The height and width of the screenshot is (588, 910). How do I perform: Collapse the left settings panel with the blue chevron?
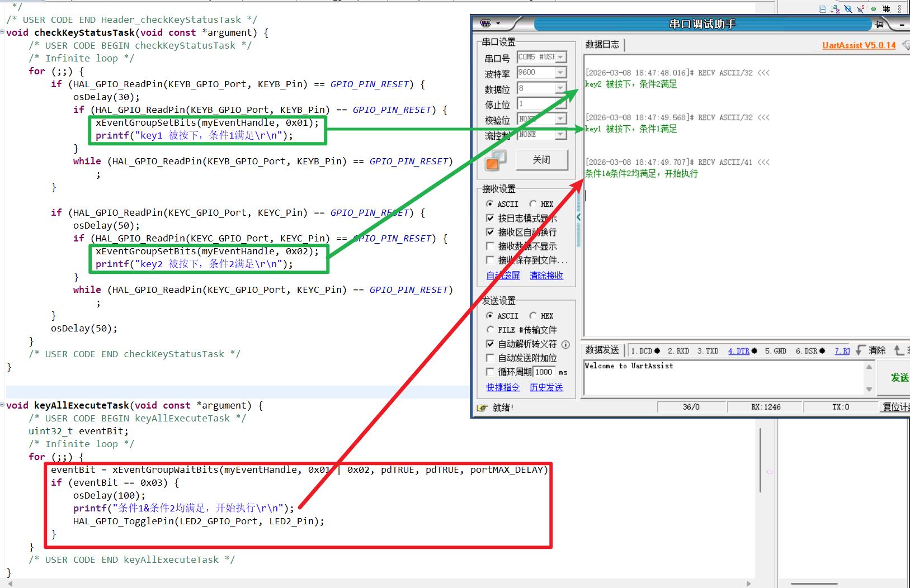point(578,217)
